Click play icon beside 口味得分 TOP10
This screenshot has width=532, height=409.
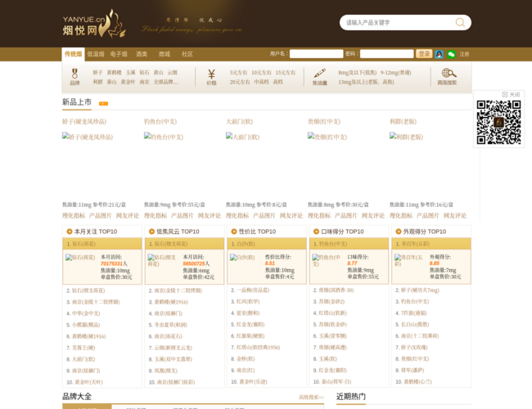click(x=316, y=231)
